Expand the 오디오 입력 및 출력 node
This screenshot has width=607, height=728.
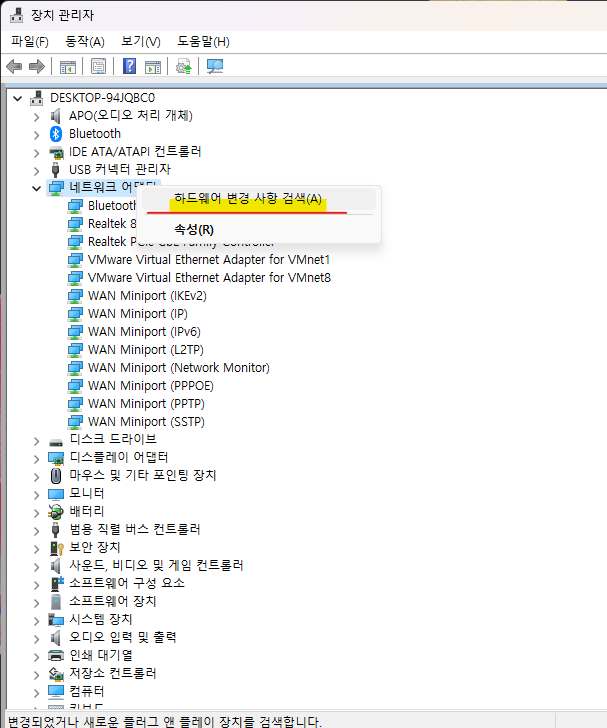pos(37,639)
